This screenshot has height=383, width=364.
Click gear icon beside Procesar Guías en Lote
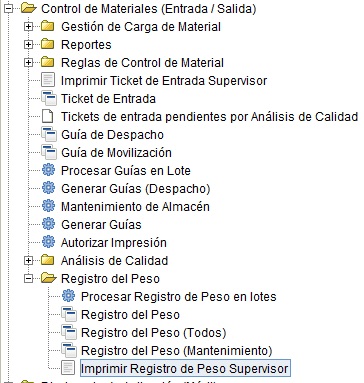(48, 170)
